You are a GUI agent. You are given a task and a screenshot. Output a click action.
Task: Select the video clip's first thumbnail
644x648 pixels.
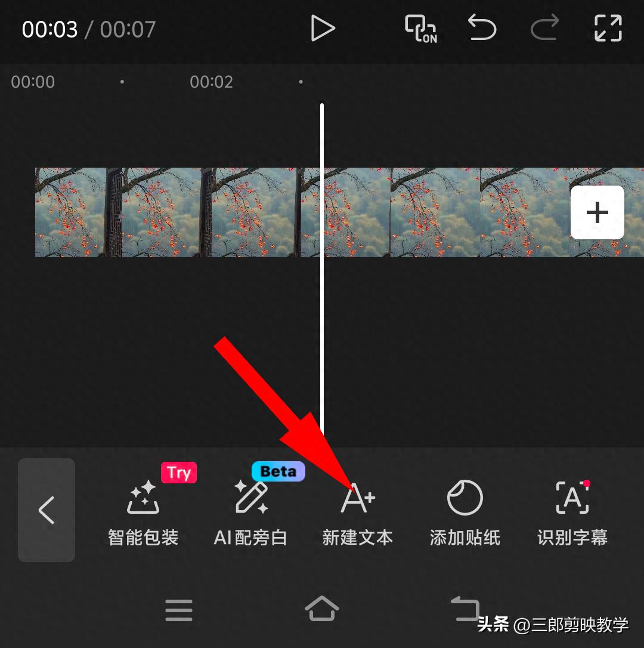(x=70, y=212)
